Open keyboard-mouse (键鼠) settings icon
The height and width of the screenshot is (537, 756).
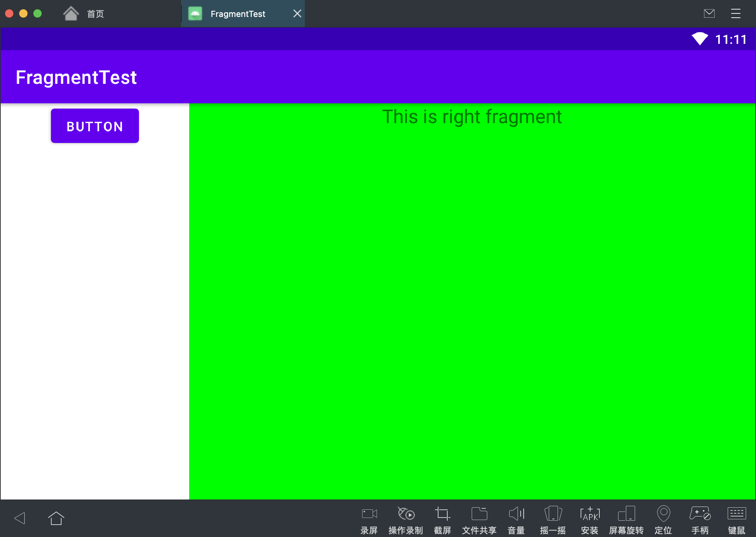(x=737, y=514)
